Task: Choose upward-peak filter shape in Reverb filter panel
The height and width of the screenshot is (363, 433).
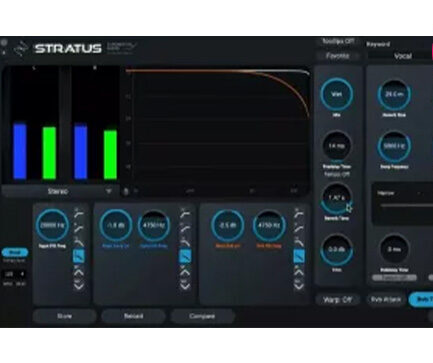Action: tap(299, 272)
